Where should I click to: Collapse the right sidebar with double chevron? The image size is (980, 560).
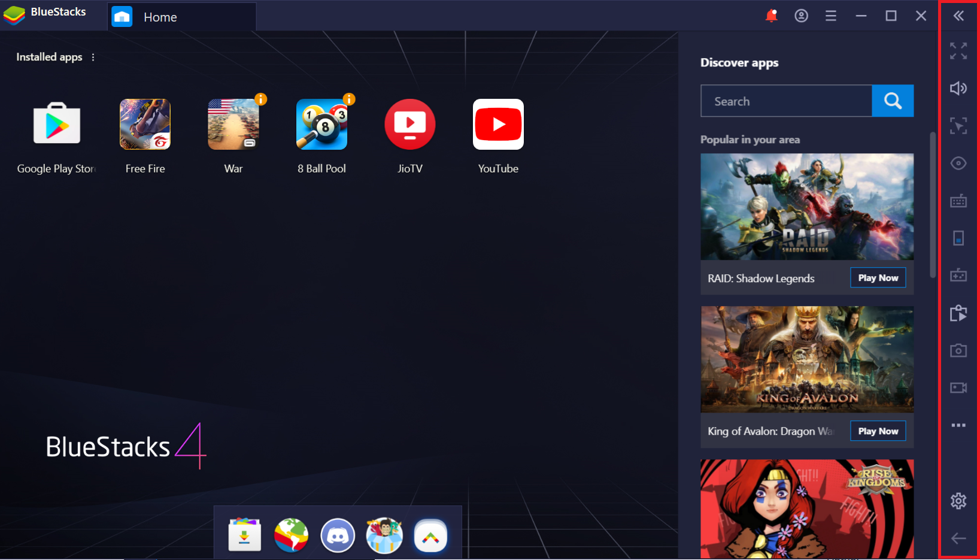[x=958, y=16]
